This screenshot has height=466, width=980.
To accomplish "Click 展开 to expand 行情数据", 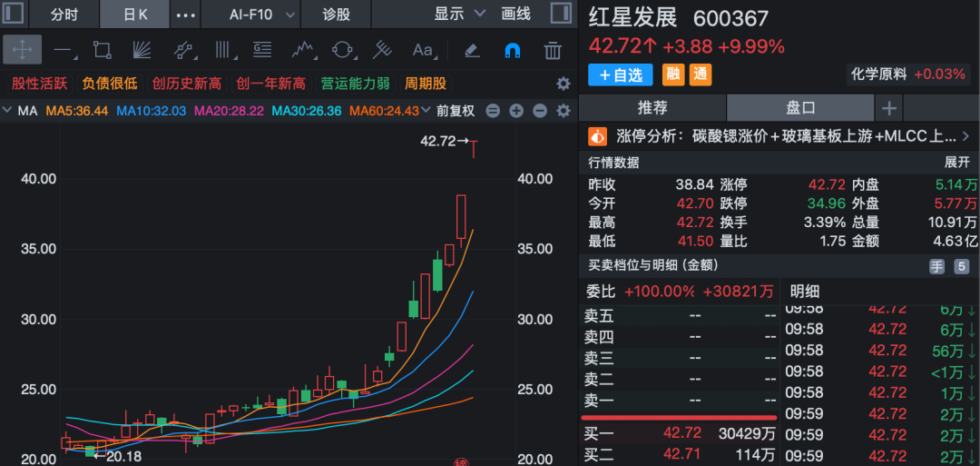I will point(957,163).
